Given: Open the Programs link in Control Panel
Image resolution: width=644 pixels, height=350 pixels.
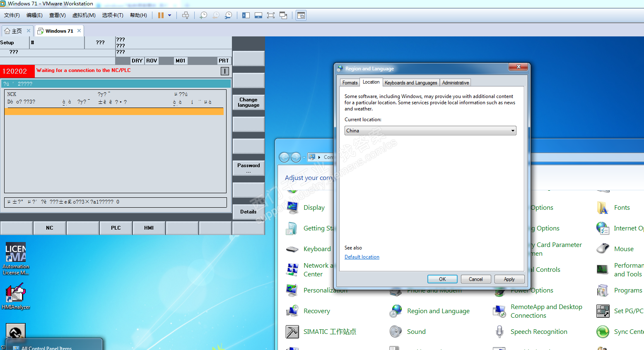Looking at the screenshot, I should pyautogui.click(x=628, y=290).
